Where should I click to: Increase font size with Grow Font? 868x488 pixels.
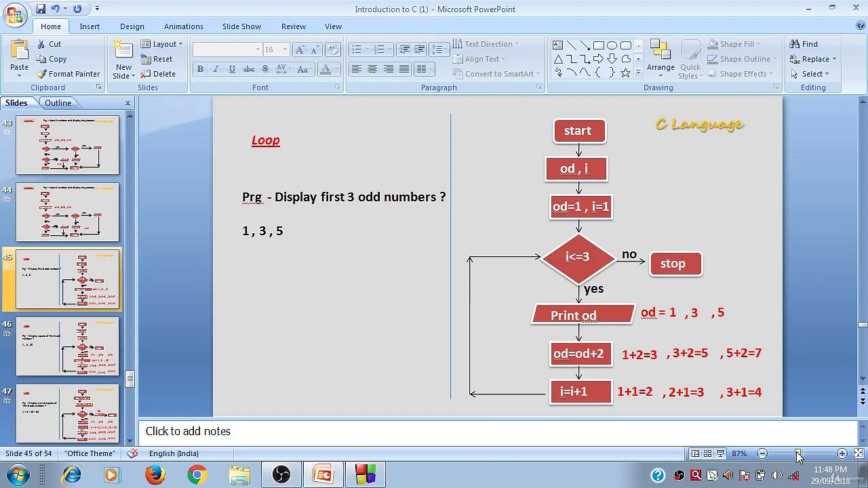tap(299, 49)
